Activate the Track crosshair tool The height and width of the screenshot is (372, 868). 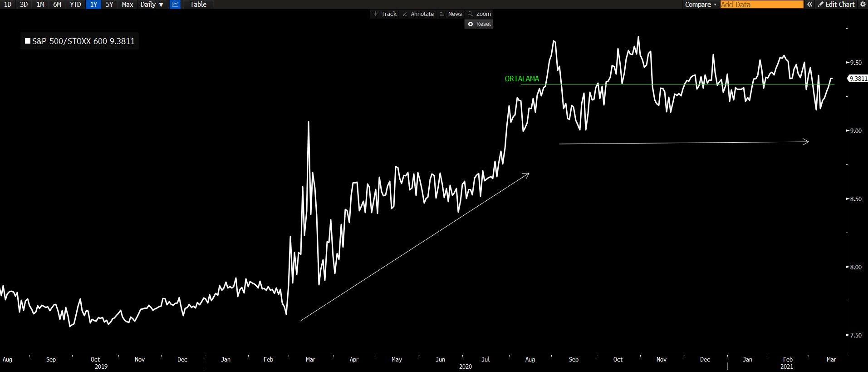(385, 14)
